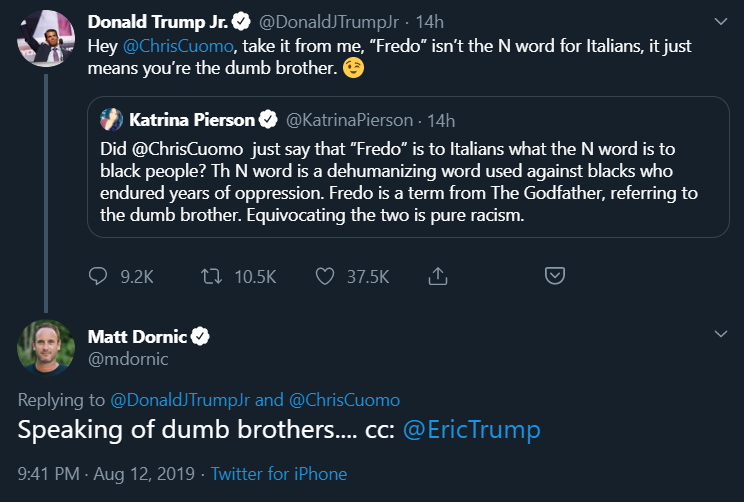The height and width of the screenshot is (502, 744).
Task: Click Katrina Pierson's verified badge
Action: (x=268, y=120)
